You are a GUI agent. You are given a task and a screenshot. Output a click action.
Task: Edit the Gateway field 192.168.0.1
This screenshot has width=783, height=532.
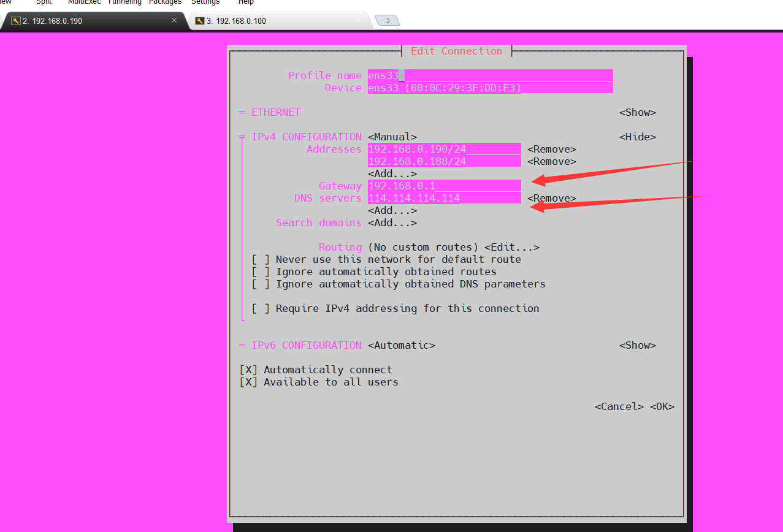(445, 186)
